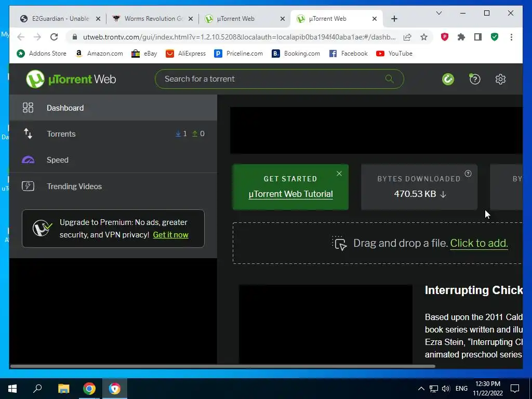Open Dashboard in sidebar menu
Image resolution: width=532 pixels, height=399 pixels.
coord(113,108)
